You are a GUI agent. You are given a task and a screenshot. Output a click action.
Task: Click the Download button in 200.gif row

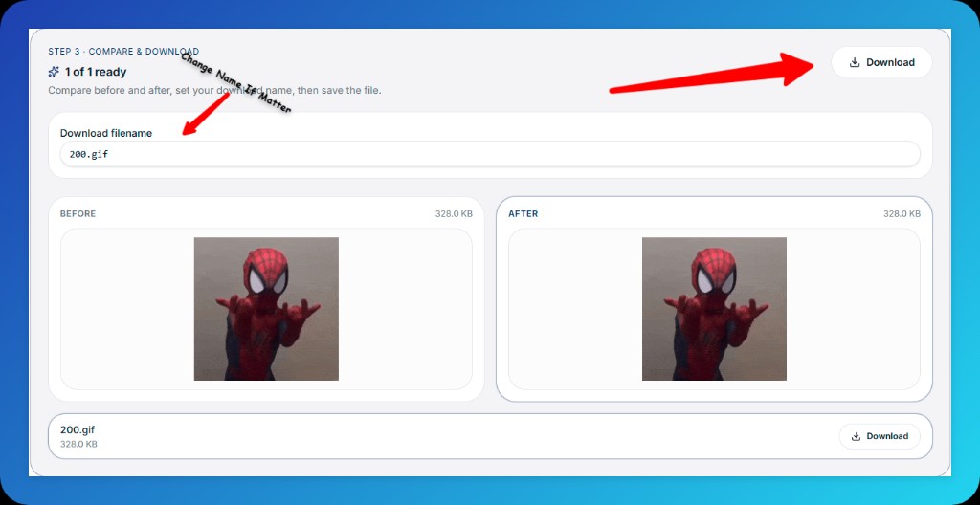coord(880,436)
